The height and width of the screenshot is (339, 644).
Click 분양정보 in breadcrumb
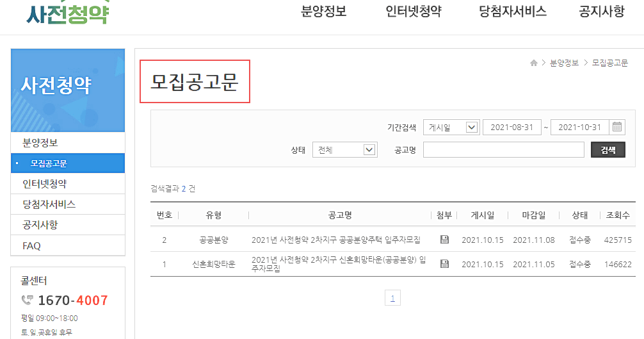(565, 63)
